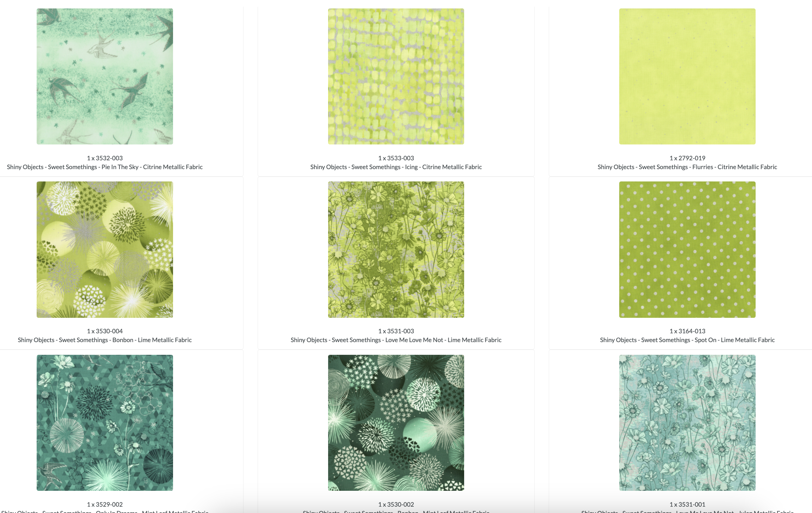Click the Love Me Love Me Not Lime image
Screen dimensions: 812x513
(x=396, y=249)
